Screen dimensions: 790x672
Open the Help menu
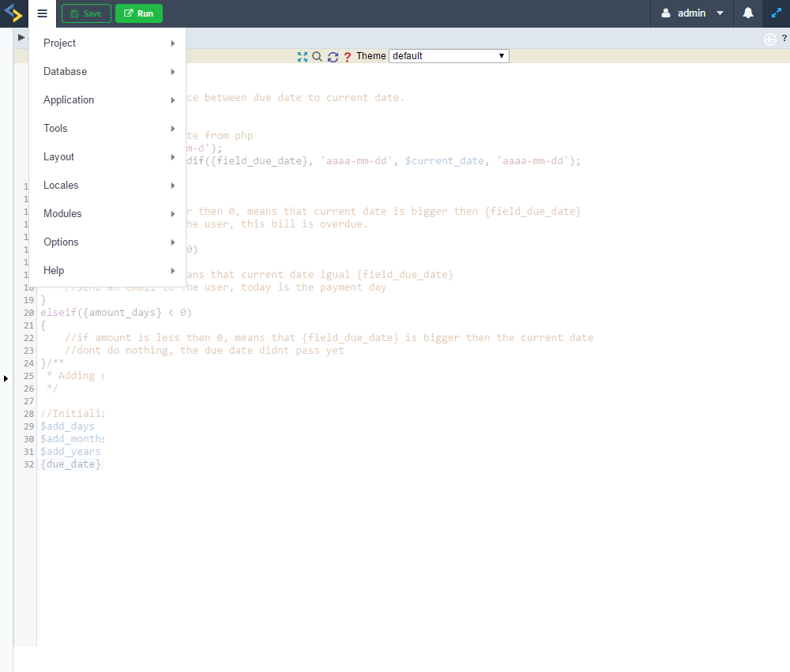(107, 271)
